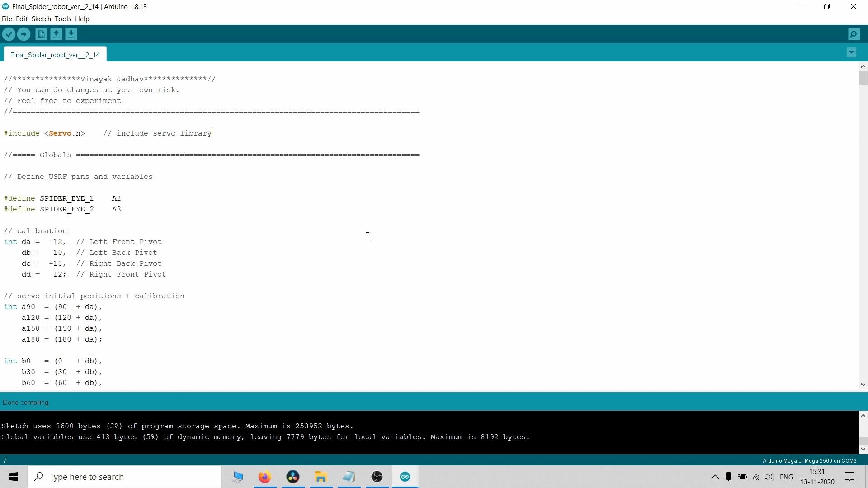Click the console scrollbar down arrow
The height and width of the screenshot is (488, 868).
[x=863, y=449]
